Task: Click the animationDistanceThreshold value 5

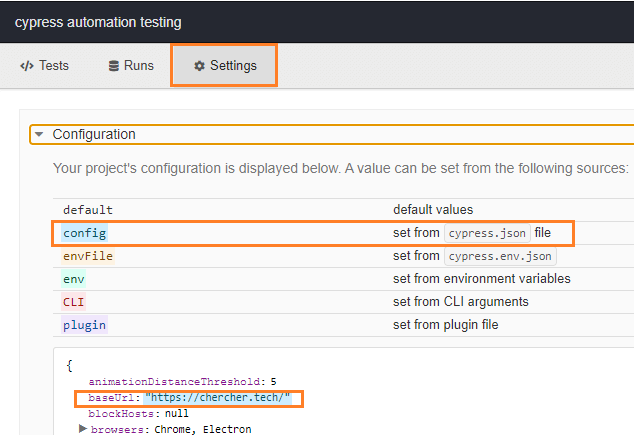Action: [x=274, y=382]
